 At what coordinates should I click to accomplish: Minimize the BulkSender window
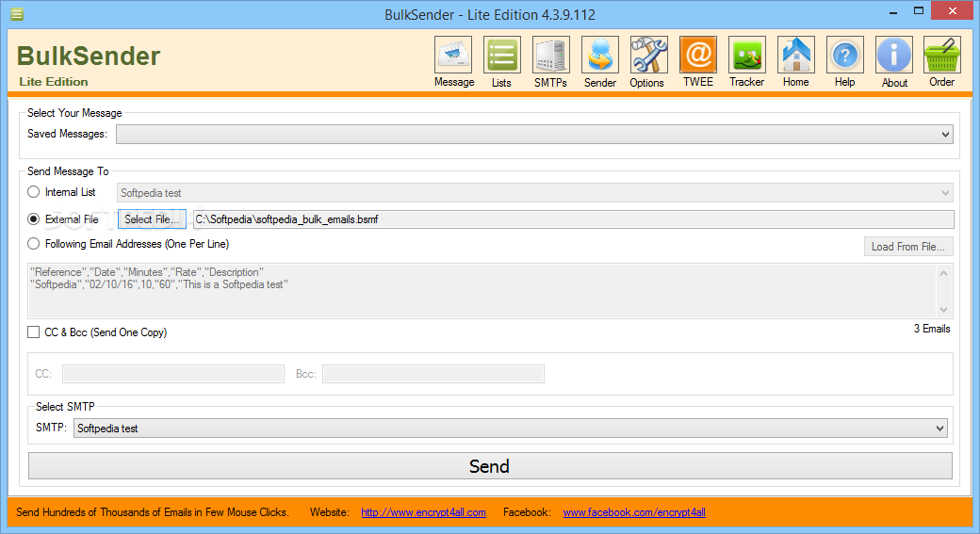[893, 11]
